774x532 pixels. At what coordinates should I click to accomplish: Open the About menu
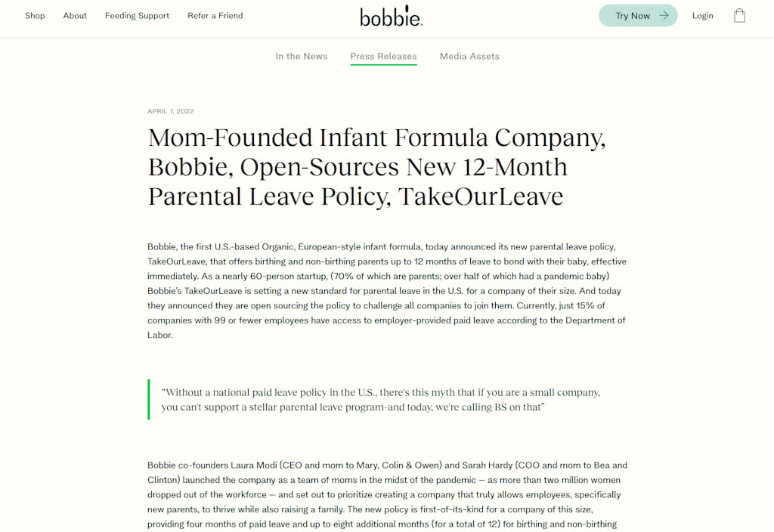point(74,15)
